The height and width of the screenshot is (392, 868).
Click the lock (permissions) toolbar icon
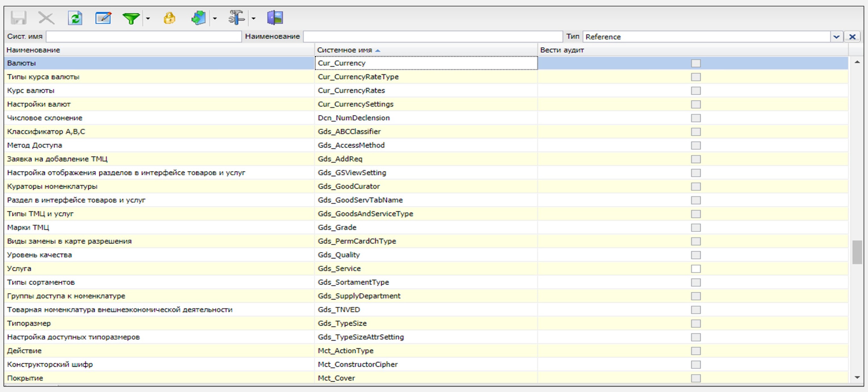[x=170, y=18]
